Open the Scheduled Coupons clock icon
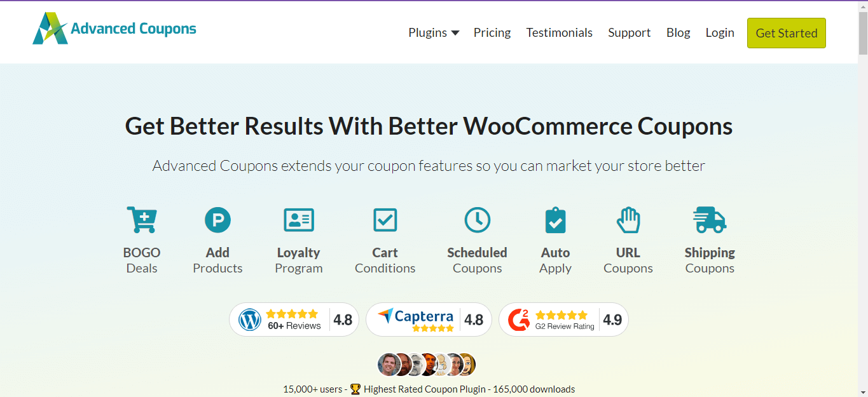The width and height of the screenshot is (868, 397). coord(477,220)
